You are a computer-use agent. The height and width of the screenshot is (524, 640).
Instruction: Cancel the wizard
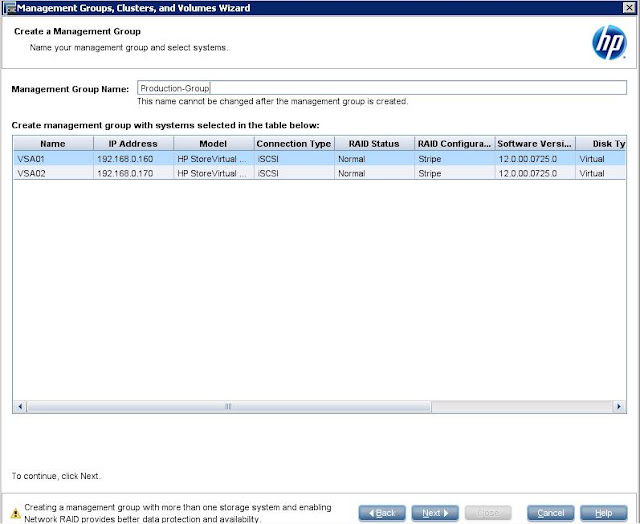coord(550,513)
